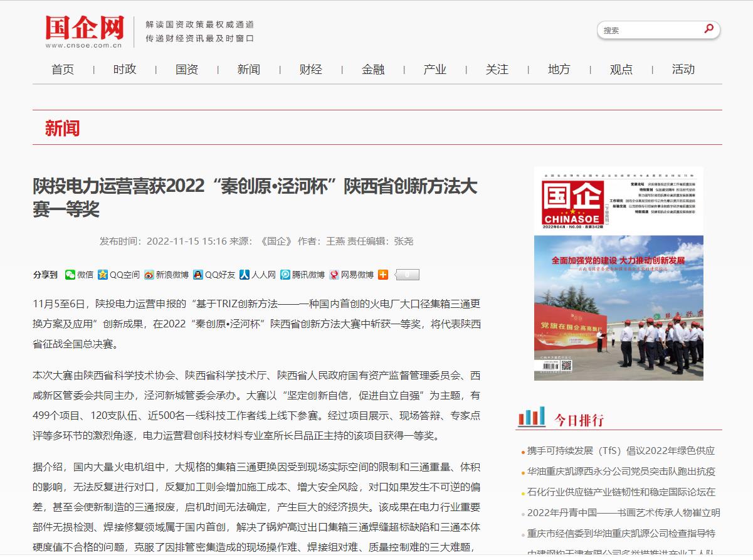Go to the 财经 section
The image size is (753, 560).
311,70
